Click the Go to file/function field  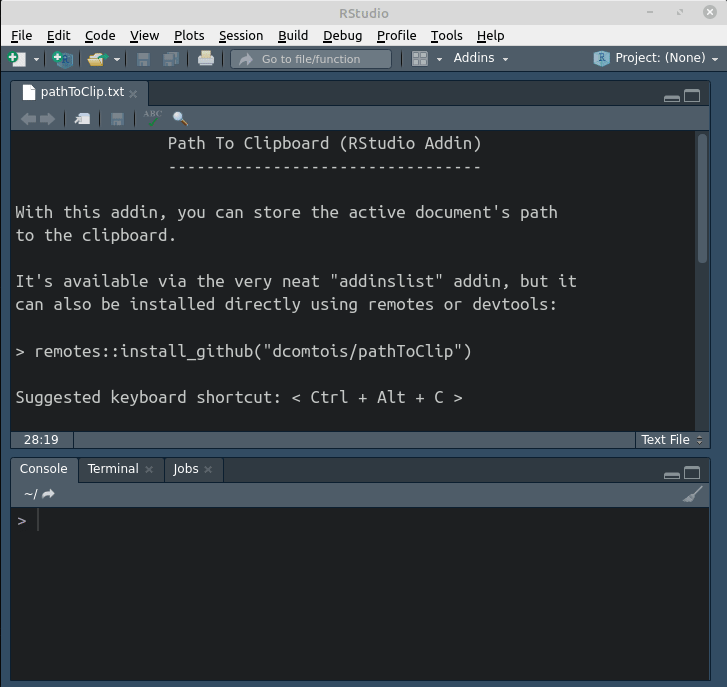pyautogui.click(x=311, y=59)
